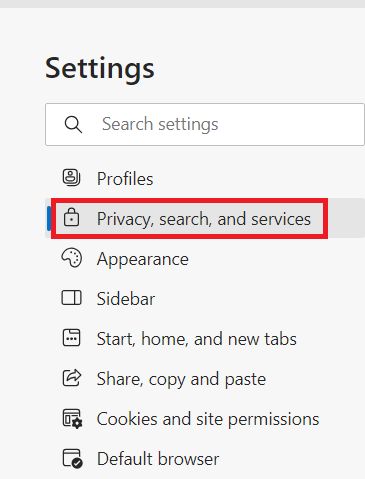Click the magnifying glass search icon
The width and height of the screenshot is (365, 479).
(73, 125)
